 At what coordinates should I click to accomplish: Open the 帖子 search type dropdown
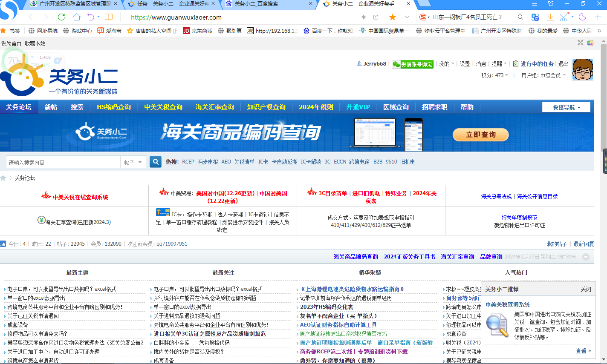133,162
